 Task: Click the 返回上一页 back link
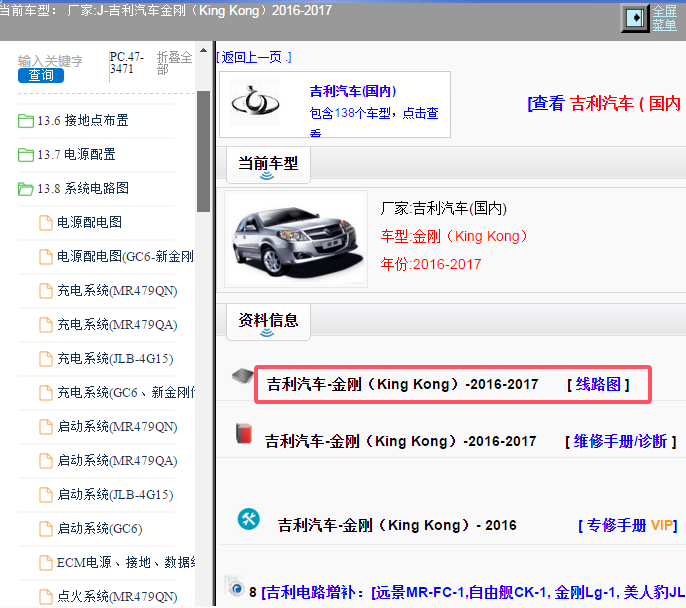point(254,57)
